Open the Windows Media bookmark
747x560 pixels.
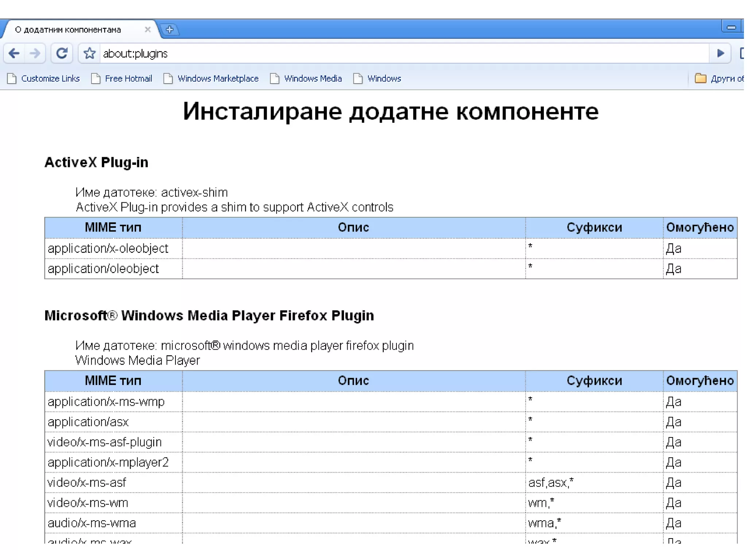click(x=313, y=78)
